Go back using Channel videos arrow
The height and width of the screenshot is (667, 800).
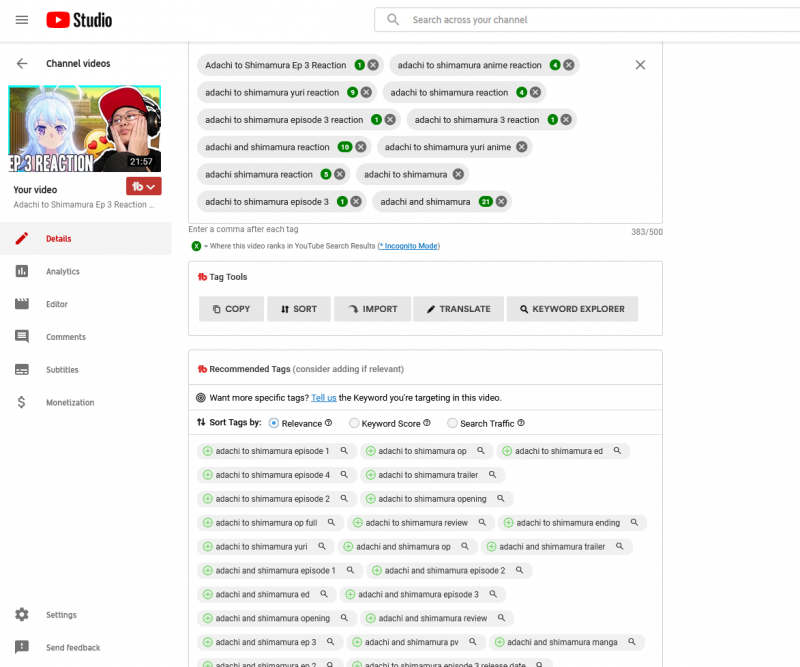[x=21, y=64]
